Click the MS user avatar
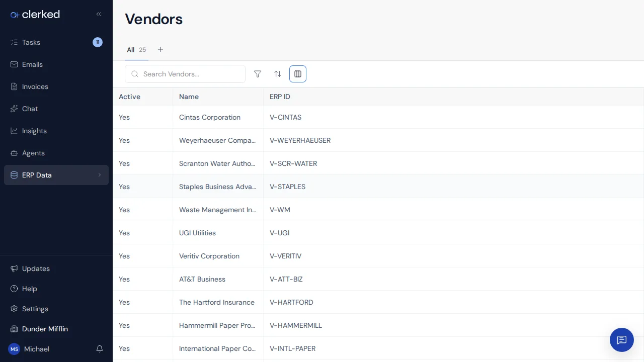644x362 pixels. (14, 349)
